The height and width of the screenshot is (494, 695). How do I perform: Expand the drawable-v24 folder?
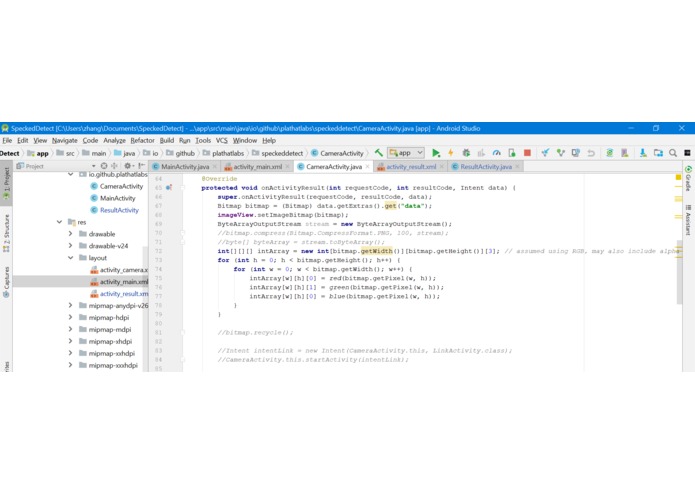(70, 245)
